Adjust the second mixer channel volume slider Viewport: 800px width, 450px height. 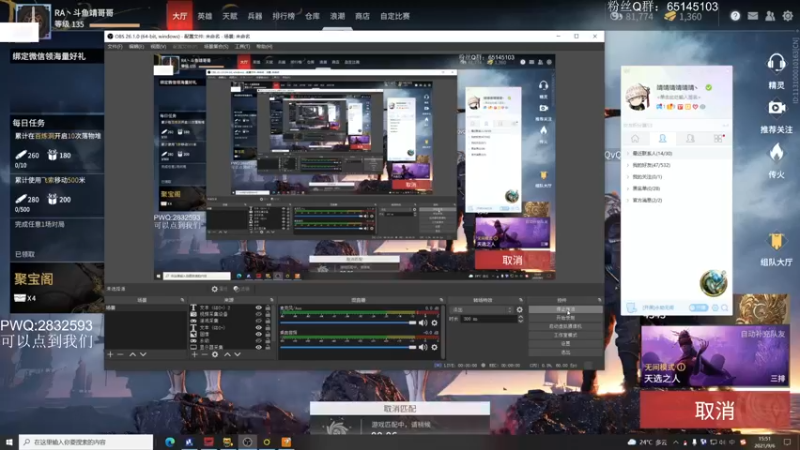click(348, 347)
